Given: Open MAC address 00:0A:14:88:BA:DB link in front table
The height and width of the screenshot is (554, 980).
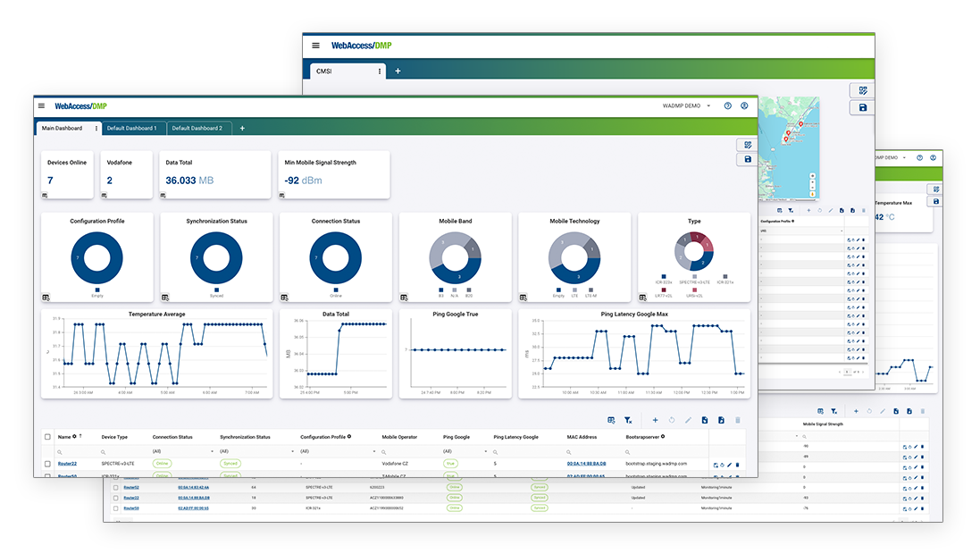Looking at the screenshot, I should click(586, 464).
